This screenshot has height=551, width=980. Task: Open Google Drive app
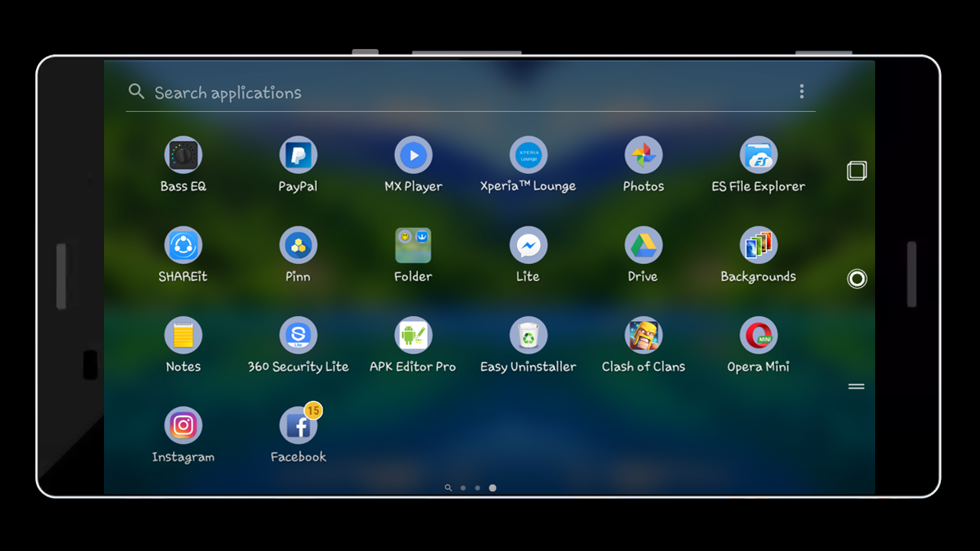pos(643,246)
